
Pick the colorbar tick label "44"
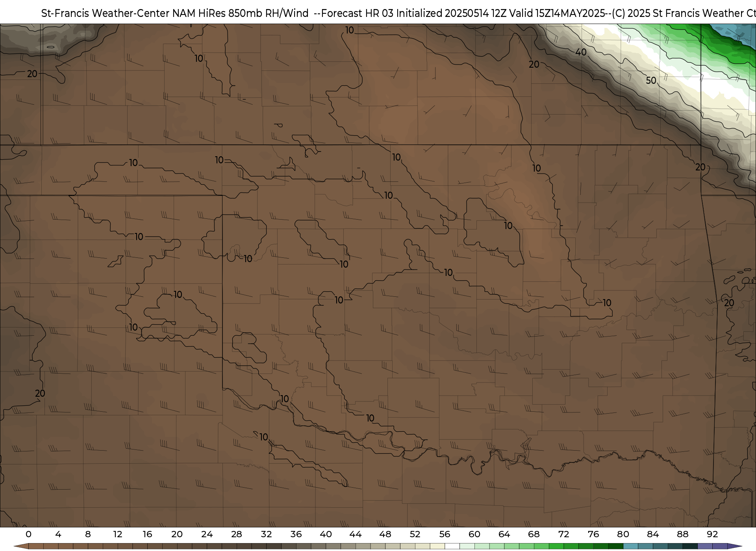[x=356, y=534]
